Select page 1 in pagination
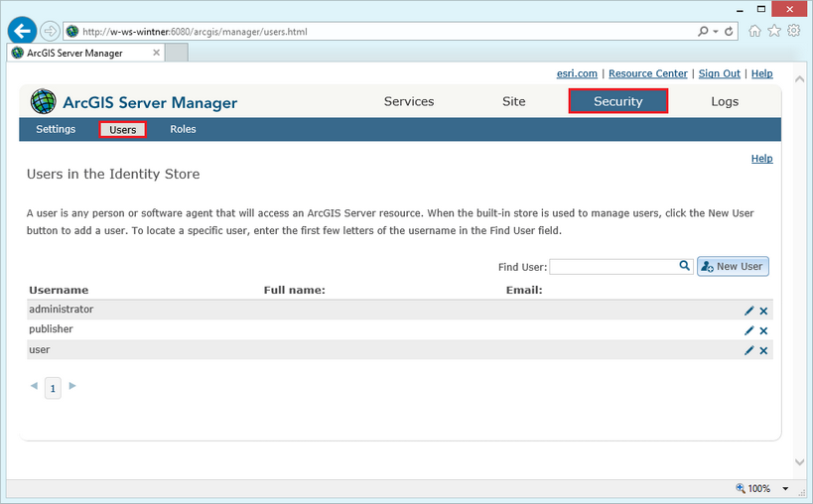This screenshot has width=813, height=504. pyautogui.click(x=53, y=388)
